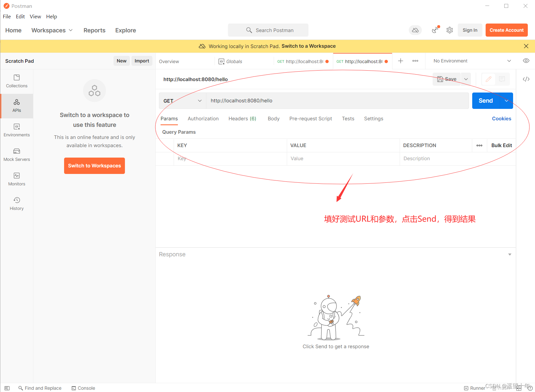Image resolution: width=535 pixels, height=392 pixels.
Task: Select the Body request tab
Action: click(x=273, y=119)
